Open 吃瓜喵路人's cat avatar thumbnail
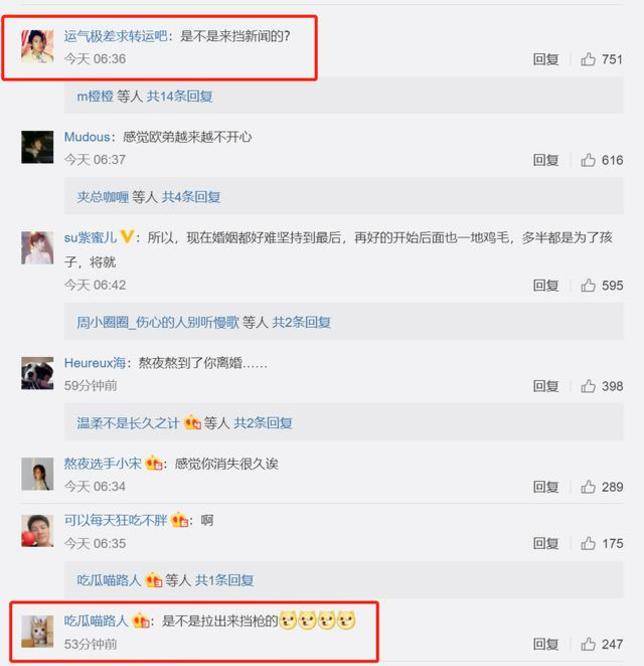Viewport: 644px width, 666px height. [x=37, y=632]
